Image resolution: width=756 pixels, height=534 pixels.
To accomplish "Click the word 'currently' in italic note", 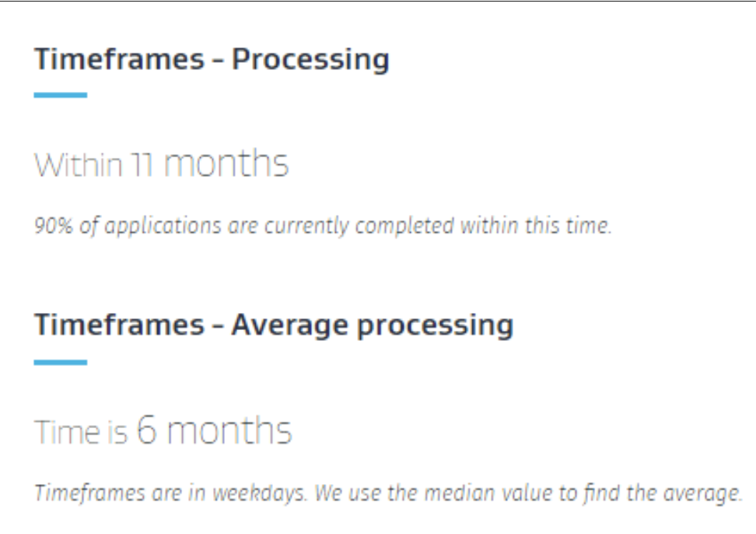I will tap(306, 227).
